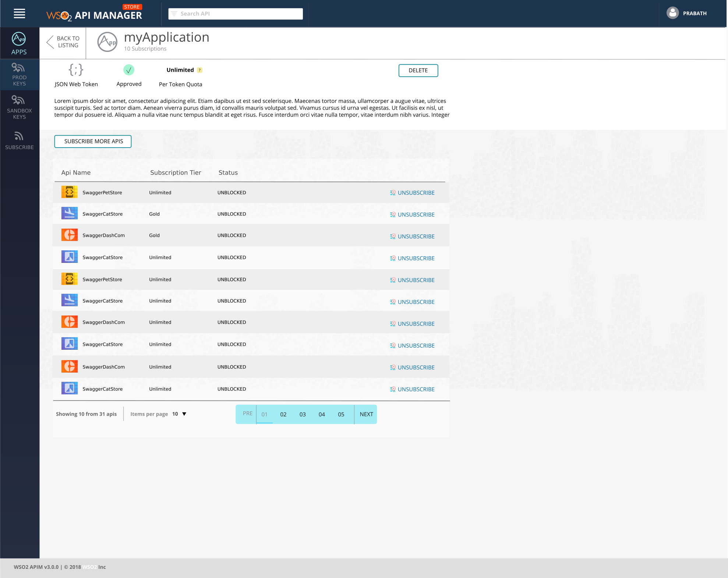Open the search filter icon dropdown

click(x=174, y=14)
